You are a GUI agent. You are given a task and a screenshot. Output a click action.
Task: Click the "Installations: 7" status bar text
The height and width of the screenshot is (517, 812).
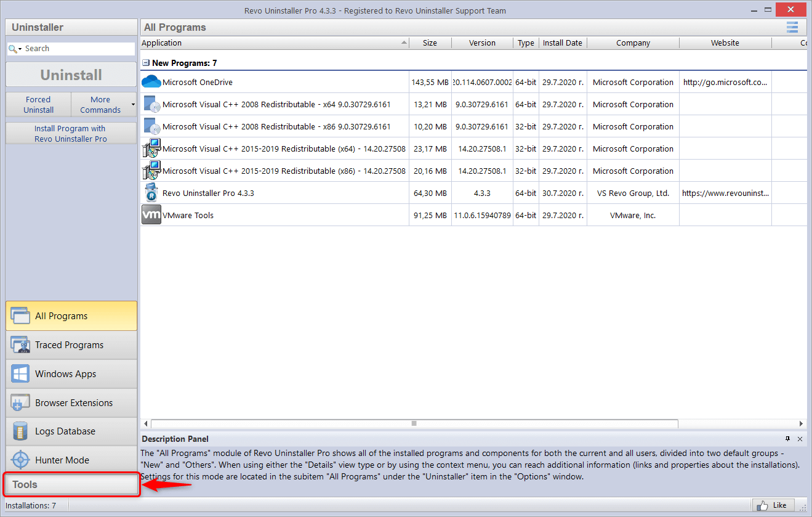point(31,505)
